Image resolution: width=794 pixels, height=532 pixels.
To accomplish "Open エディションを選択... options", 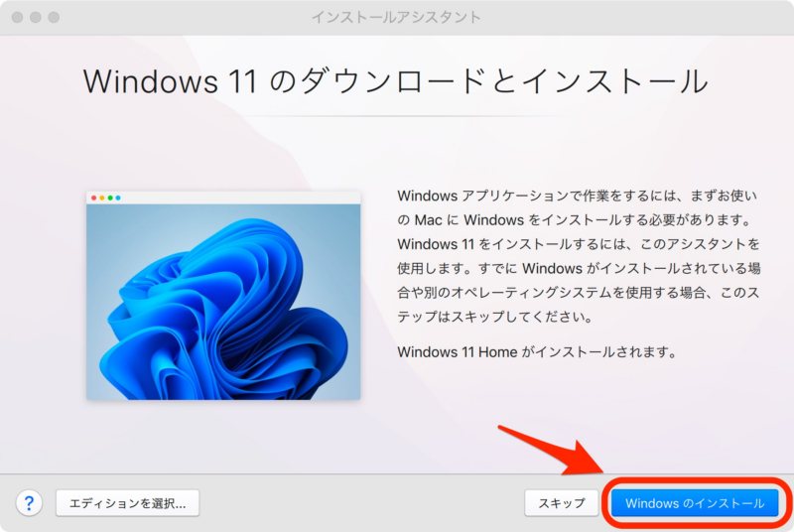I will (x=128, y=503).
